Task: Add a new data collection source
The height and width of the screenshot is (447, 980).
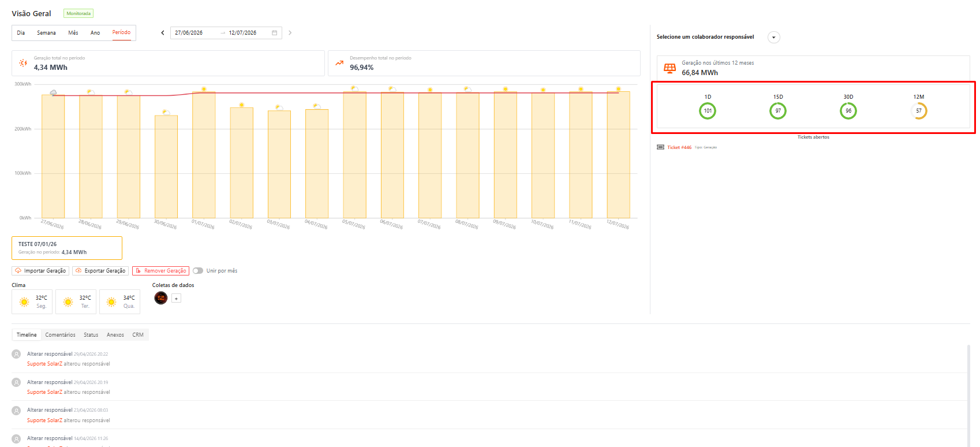Action: coord(177,299)
